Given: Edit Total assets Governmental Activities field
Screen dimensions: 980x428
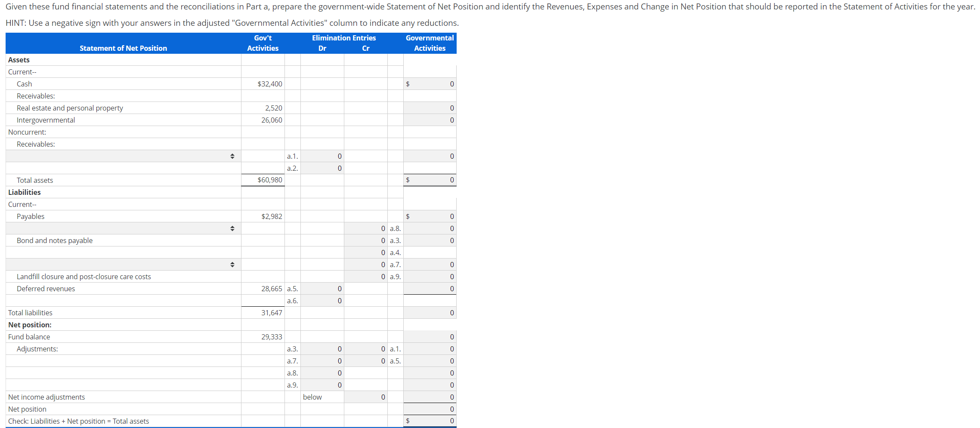Looking at the screenshot, I should point(430,180).
